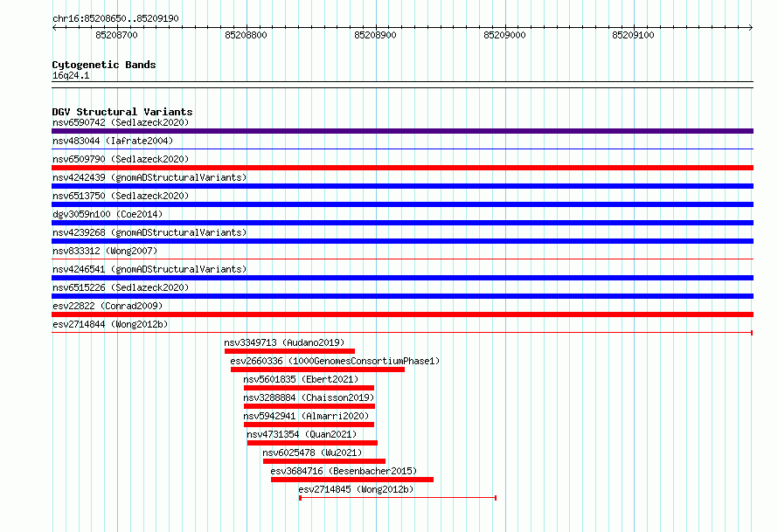Open nsv4242439 (gnomADStructuralVariants) label
This screenshot has height=532, width=778.
[x=149, y=177]
